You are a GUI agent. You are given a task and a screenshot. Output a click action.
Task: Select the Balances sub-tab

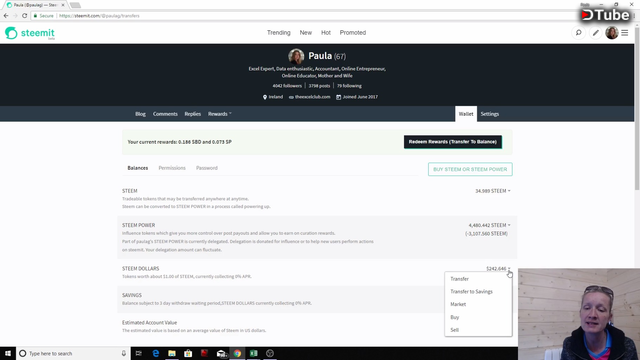tap(138, 168)
